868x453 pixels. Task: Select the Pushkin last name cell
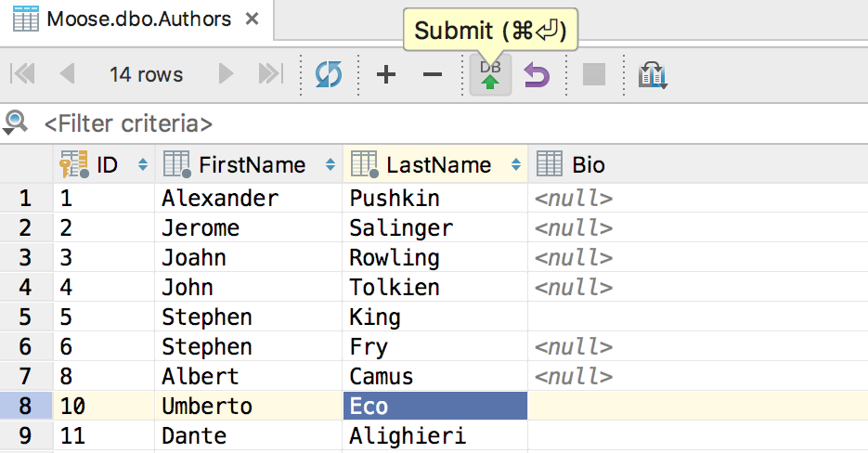pos(435,199)
